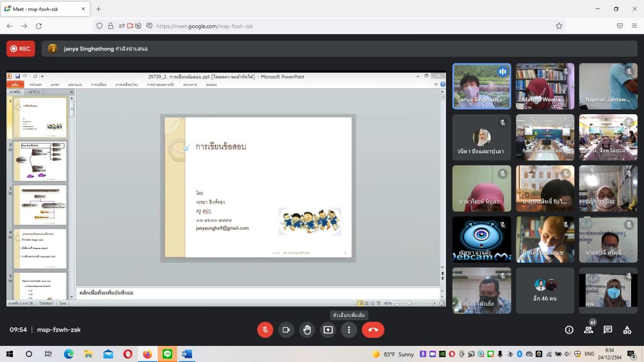
Task: Click the meet.google.com address bar
Action: tap(322, 26)
